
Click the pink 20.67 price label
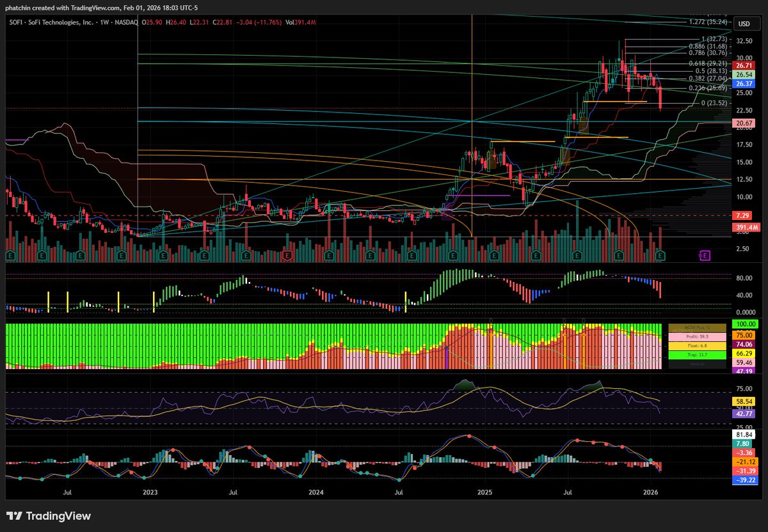coord(744,123)
